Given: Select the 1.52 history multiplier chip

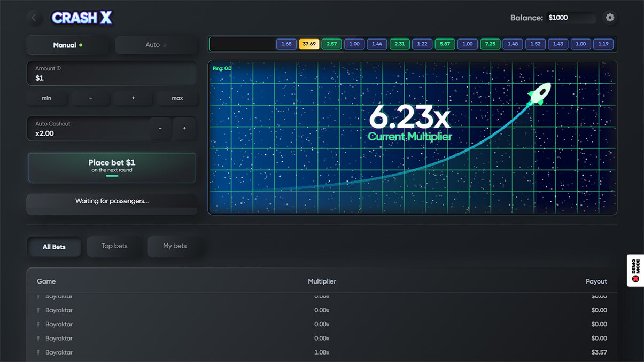Looking at the screenshot, I should [x=536, y=44].
